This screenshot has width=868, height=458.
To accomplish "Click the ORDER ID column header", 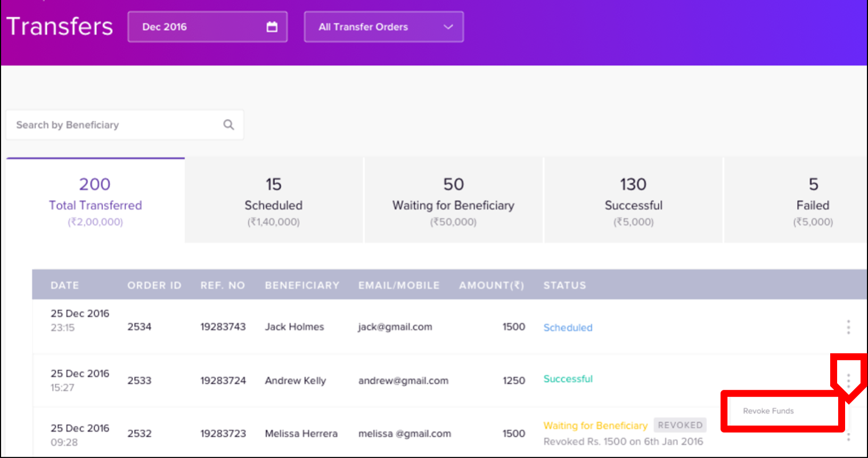I will click(x=154, y=285).
